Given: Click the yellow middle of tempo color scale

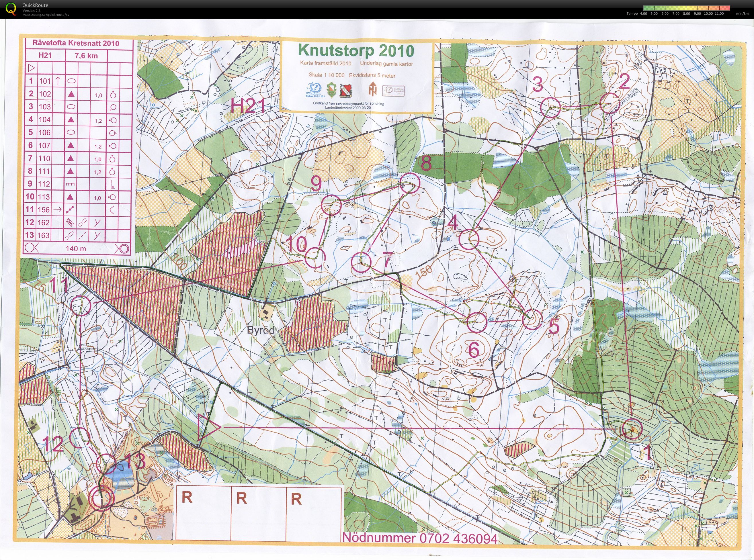Looking at the screenshot, I should (687, 8).
